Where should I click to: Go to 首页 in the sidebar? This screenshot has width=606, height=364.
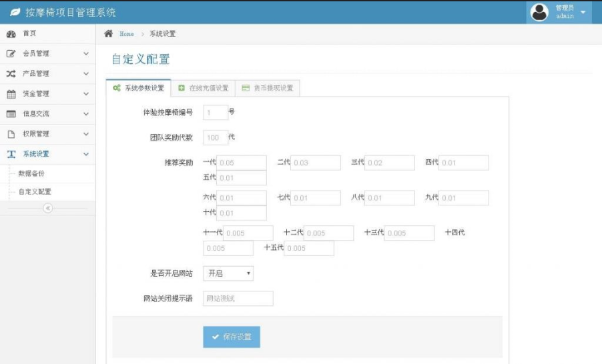coord(47,33)
